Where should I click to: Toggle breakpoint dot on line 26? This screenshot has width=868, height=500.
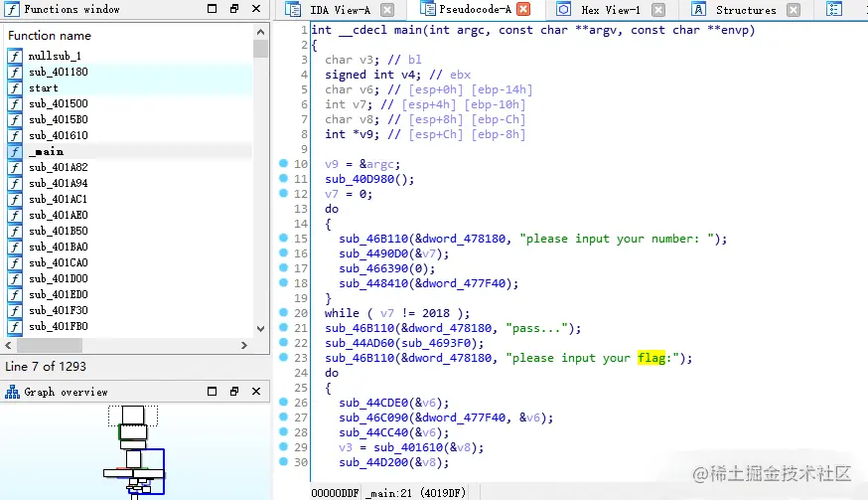283,402
